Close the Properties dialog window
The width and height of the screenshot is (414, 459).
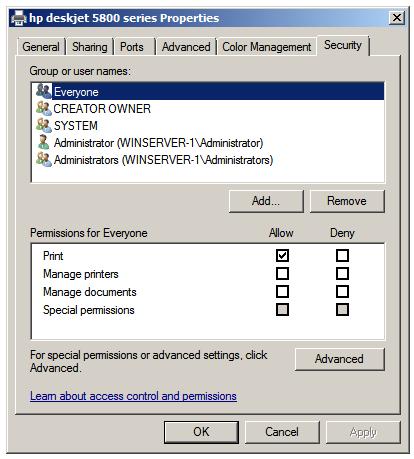point(397,17)
